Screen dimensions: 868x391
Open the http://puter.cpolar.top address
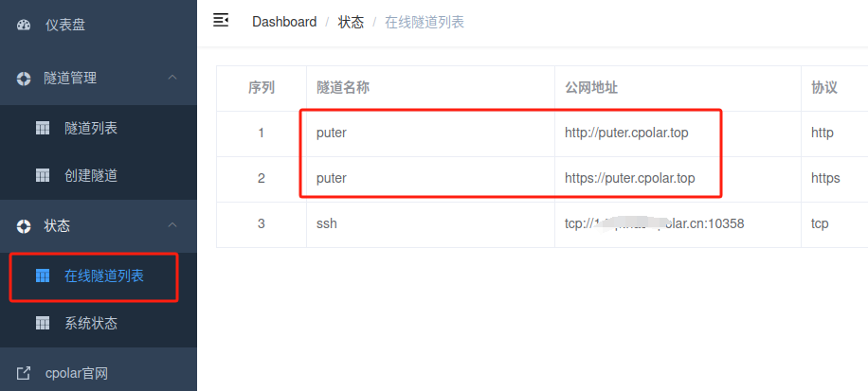coord(626,133)
